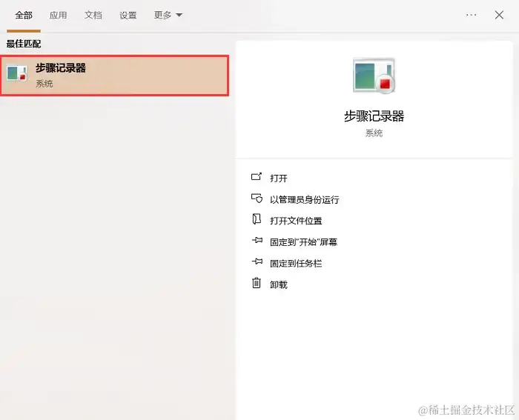Choose 以管理员身份运行
Image resolution: width=519 pixels, height=420 pixels.
[305, 199]
